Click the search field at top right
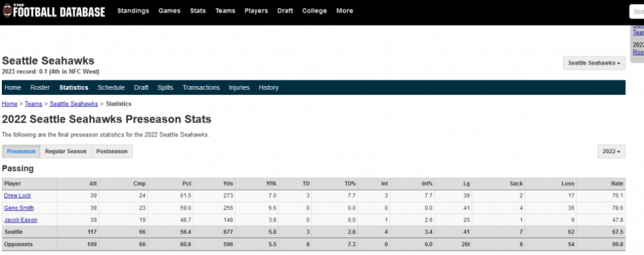 [x=636, y=12]
